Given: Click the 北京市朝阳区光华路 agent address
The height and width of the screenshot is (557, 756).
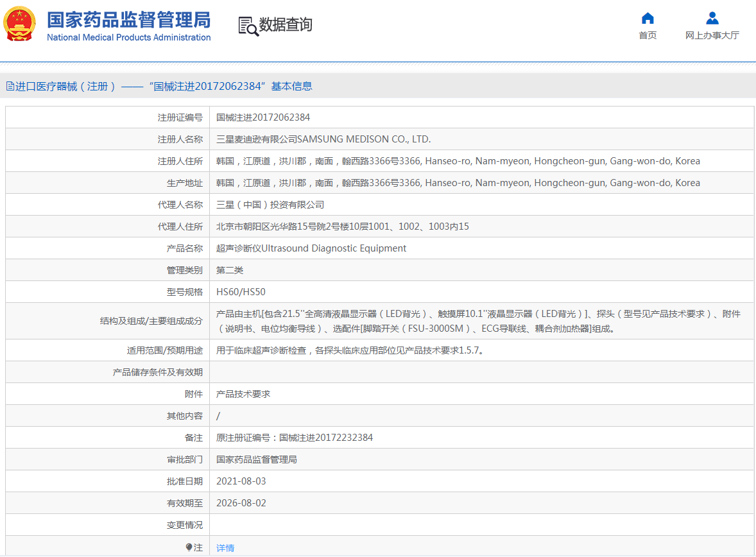Looking at the screenshot, I should tap(342, 226).
